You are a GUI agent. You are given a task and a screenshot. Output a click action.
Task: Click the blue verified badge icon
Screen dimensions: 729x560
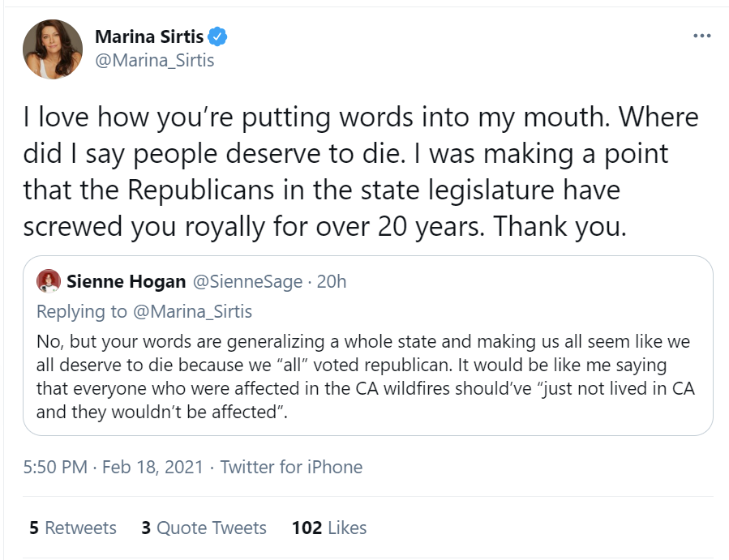click(218, 36)
